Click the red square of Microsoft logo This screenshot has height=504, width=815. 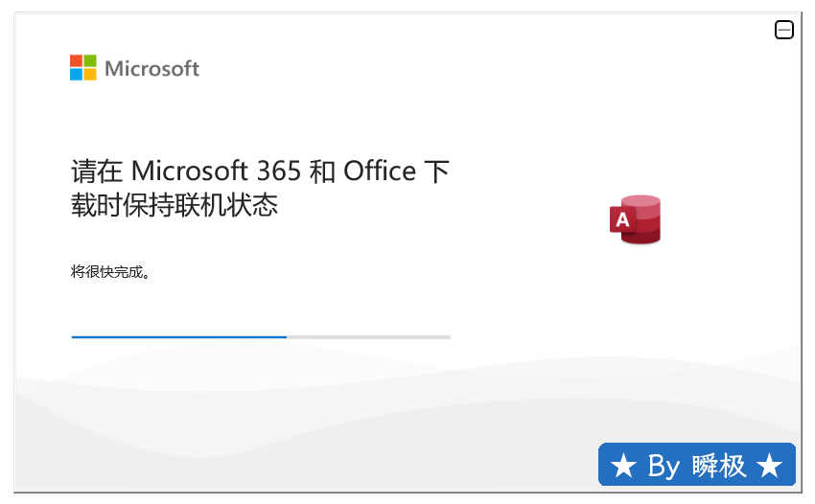click(x=77, y=60)
